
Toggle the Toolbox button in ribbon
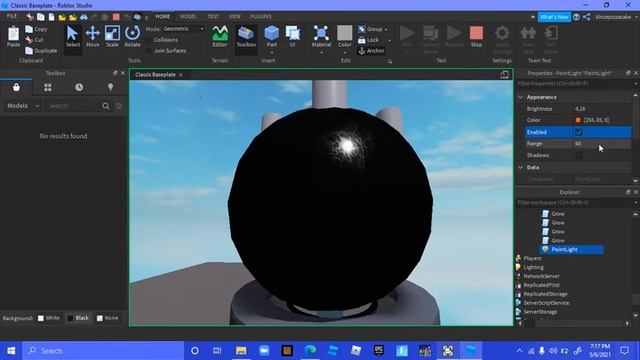[246, 37]
